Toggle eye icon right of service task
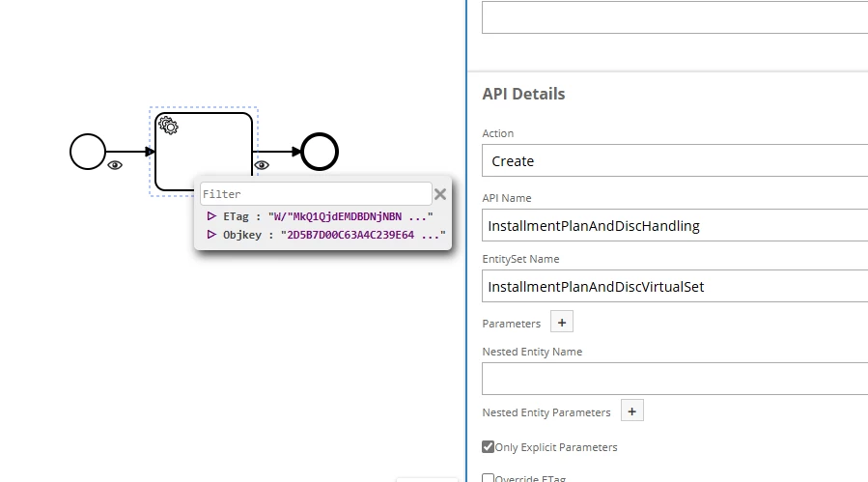The image size is (868, 482). pos(262,165)
